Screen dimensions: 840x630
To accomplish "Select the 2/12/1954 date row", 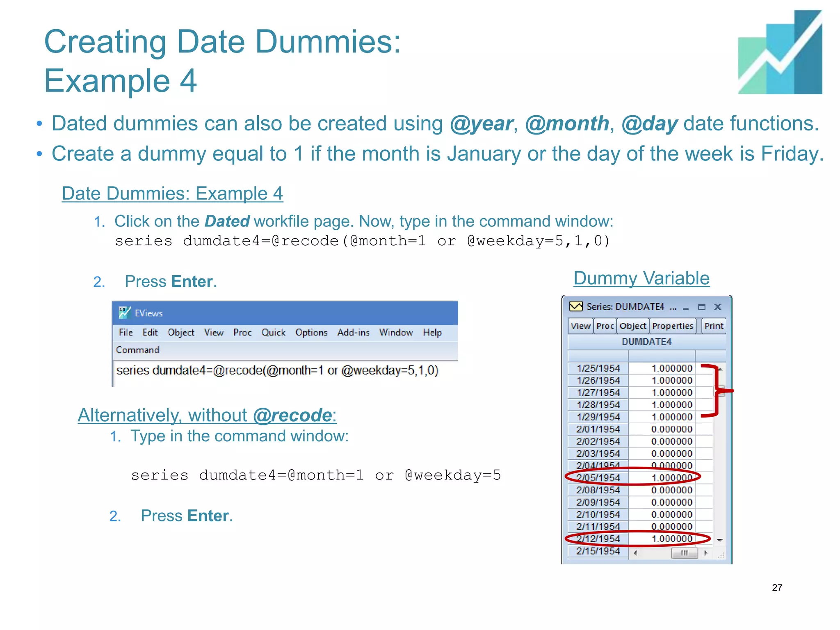I will [x=598, y=539].
